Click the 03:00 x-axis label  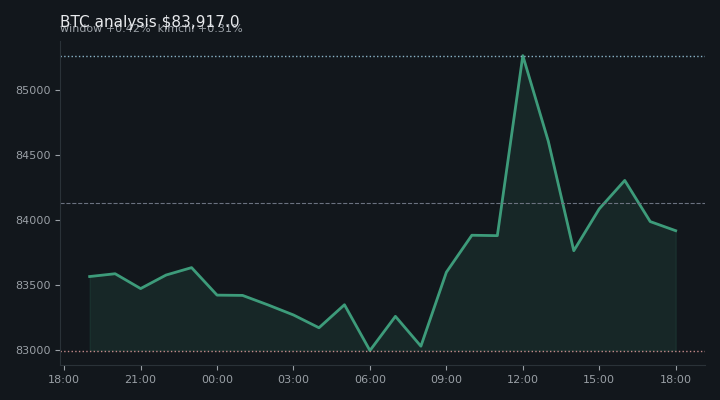[x=293, y=379]
